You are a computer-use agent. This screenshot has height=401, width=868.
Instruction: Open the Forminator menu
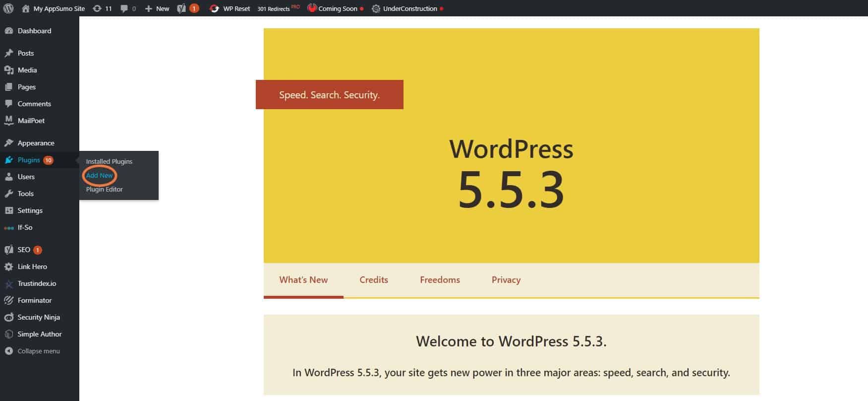[x=40, y=300]
